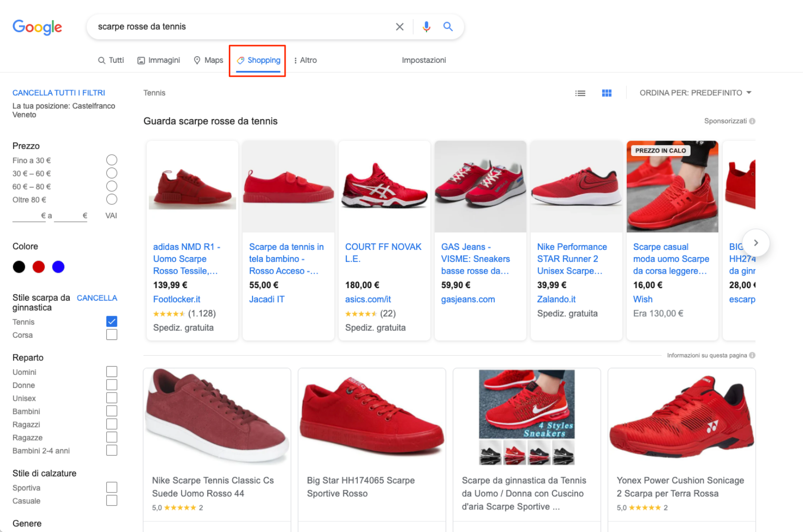The image size is (803, 532).
Task: Switch to the Immagini tab
Action: pos(164,60)
